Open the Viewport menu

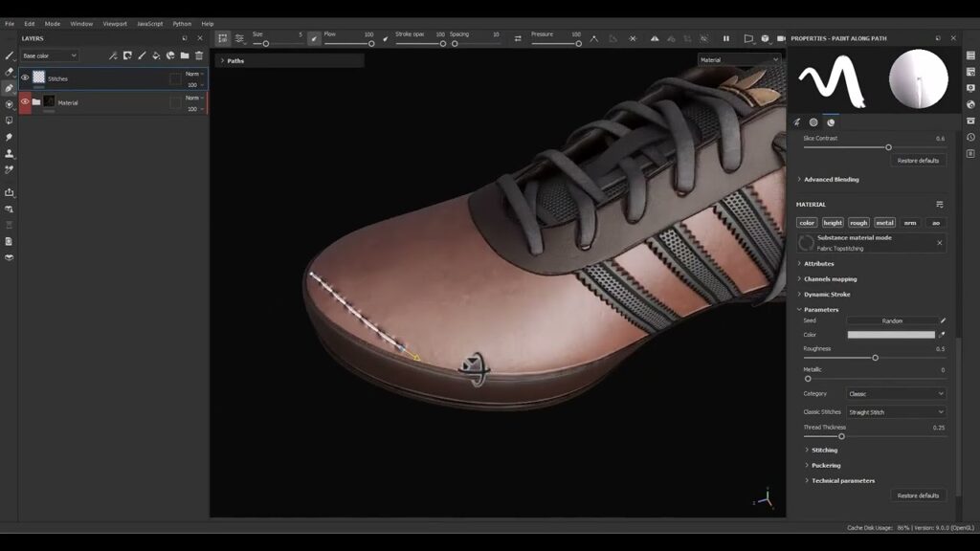115,24
